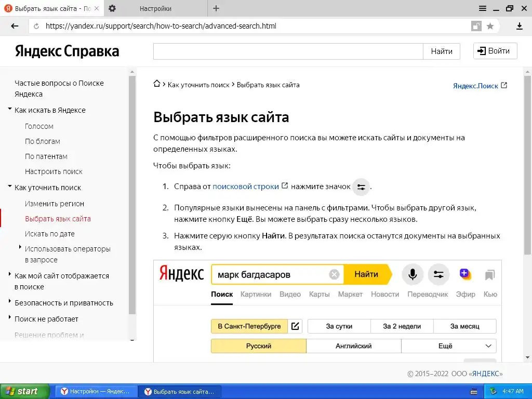
Task: Open the Изменить регион sidebar item
Action: [54, 204]
